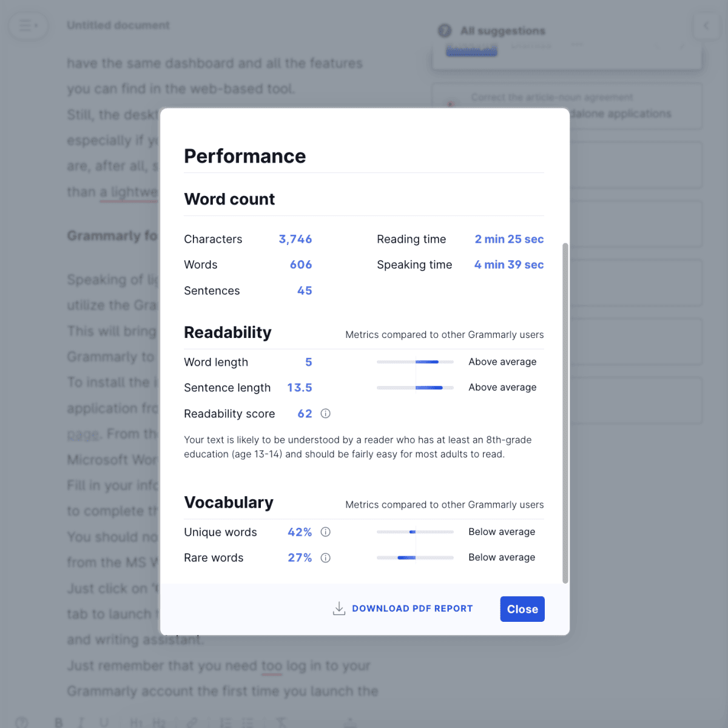Screen dimensions: 728x728
Task: Click the sentence length comparison bar
Action: 415,387
